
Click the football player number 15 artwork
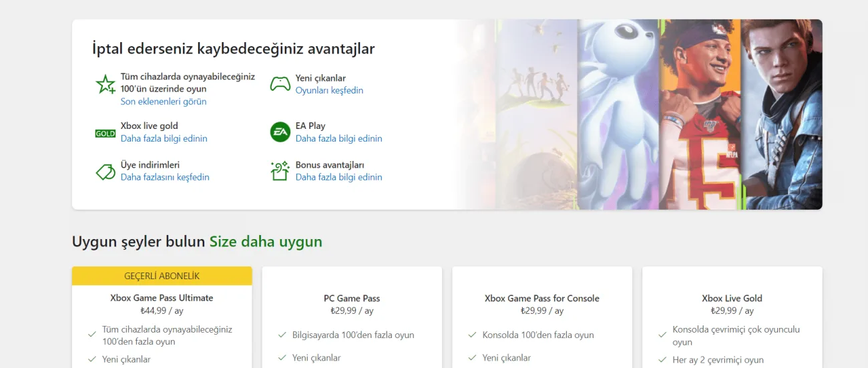pos(700,114)
